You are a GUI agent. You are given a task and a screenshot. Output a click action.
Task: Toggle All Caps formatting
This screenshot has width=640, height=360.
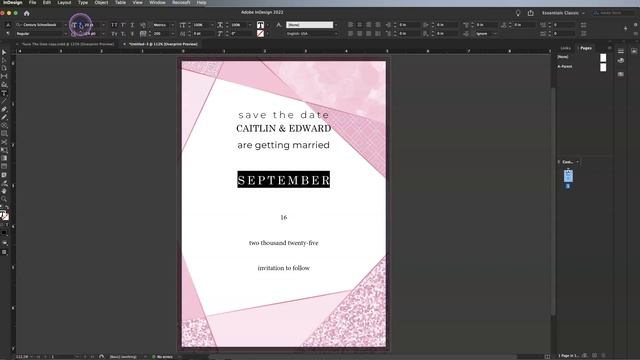[x=114, y=25]
